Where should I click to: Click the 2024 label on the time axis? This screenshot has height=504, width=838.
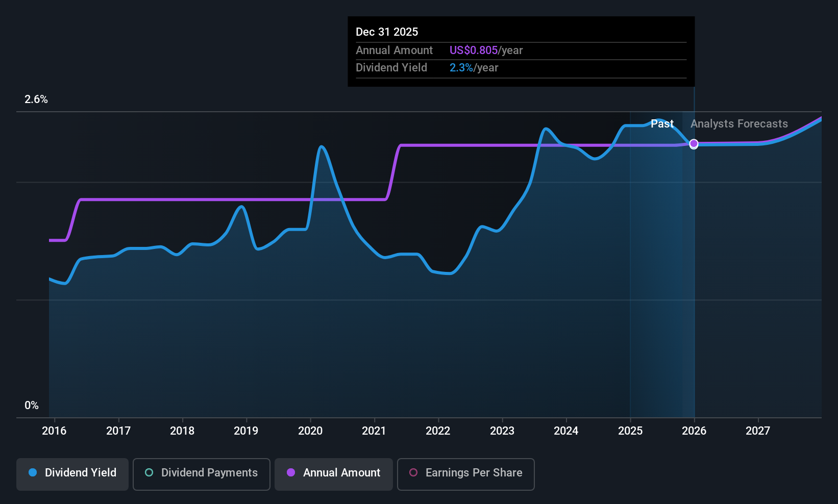pyautogui.click(x=566, y=431)
